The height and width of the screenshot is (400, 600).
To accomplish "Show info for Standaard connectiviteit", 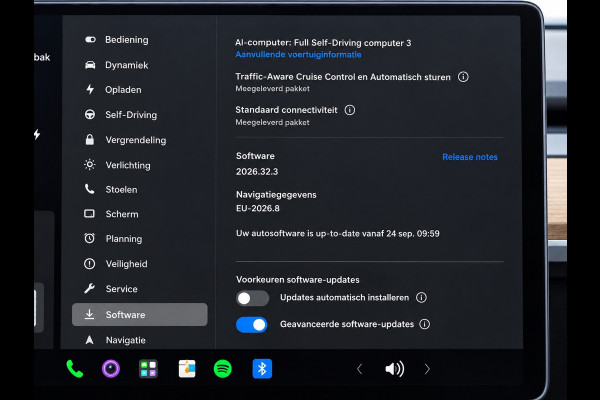I will [x=350, y=110].
